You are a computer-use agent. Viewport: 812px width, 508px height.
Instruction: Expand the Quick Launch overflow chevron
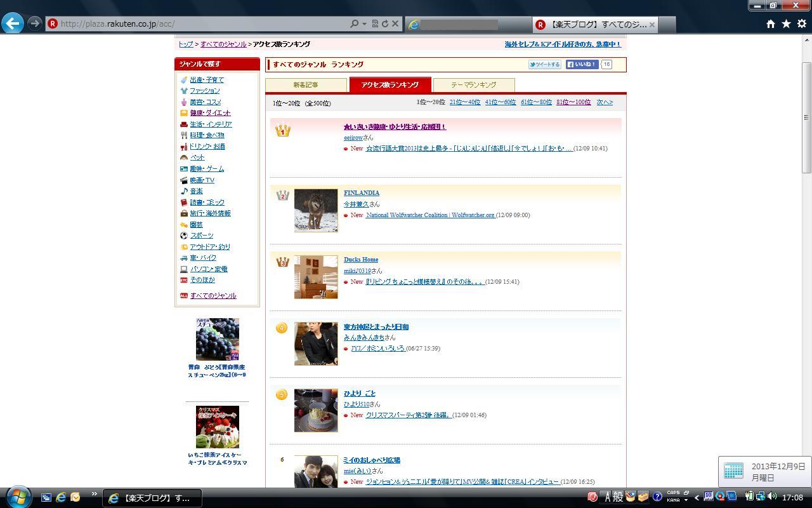[95, 494]
